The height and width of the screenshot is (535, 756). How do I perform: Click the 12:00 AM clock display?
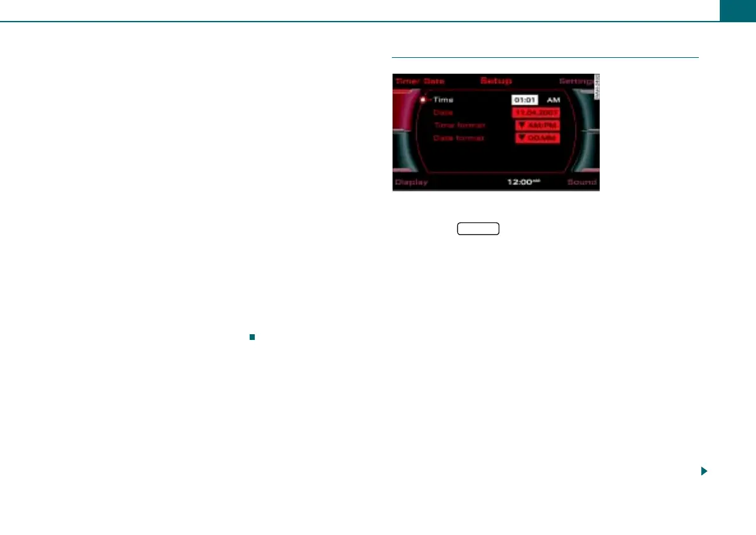[x=523, y=182]
